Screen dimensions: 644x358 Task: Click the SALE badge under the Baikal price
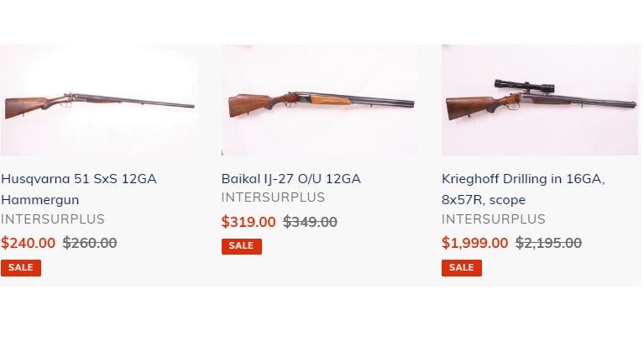coord(241,246)
